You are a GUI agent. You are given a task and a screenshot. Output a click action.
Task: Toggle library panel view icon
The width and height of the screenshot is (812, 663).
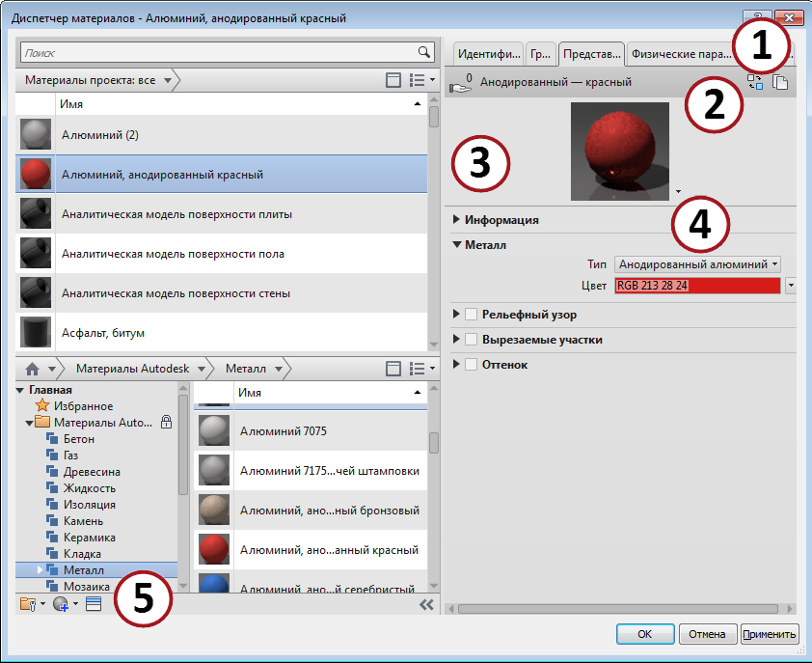(393, 369)
